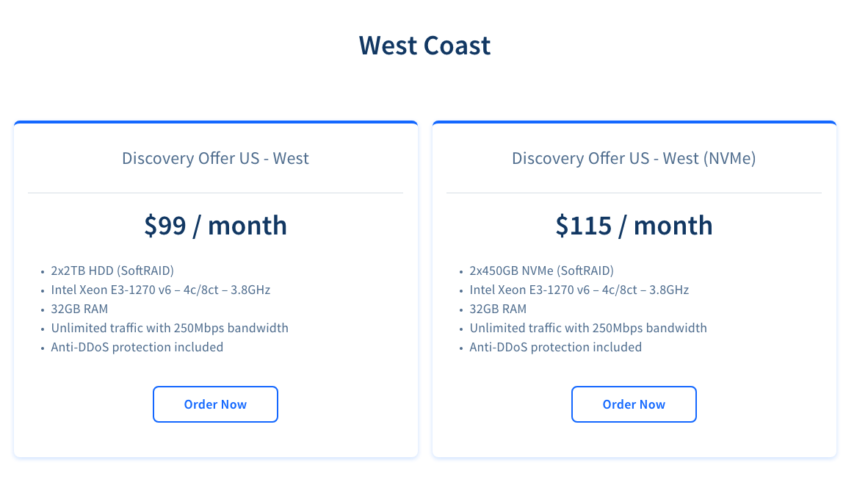Screen dimensions: 868x480
Task: Click Unlimited traffic text in the HDD plan
Action: tap(170, 328)
